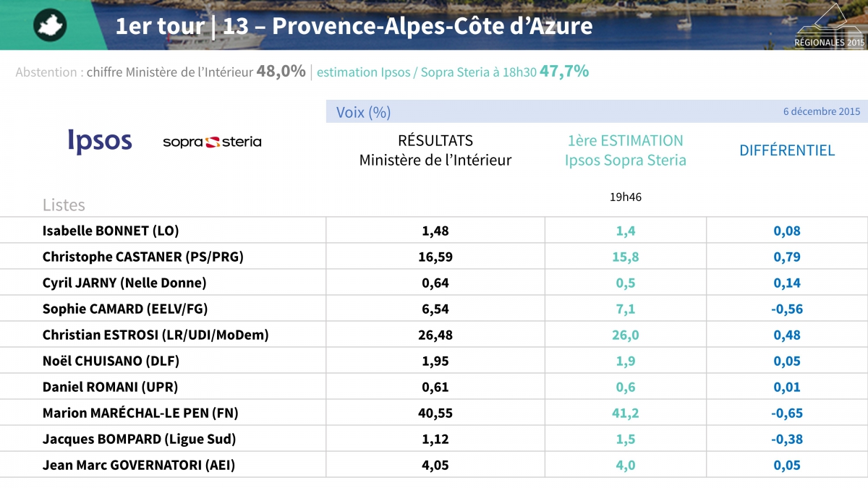This screenshot has width=868, height=488.
Task: Click the Ipsos logo
Action: (x=100, y=141)
